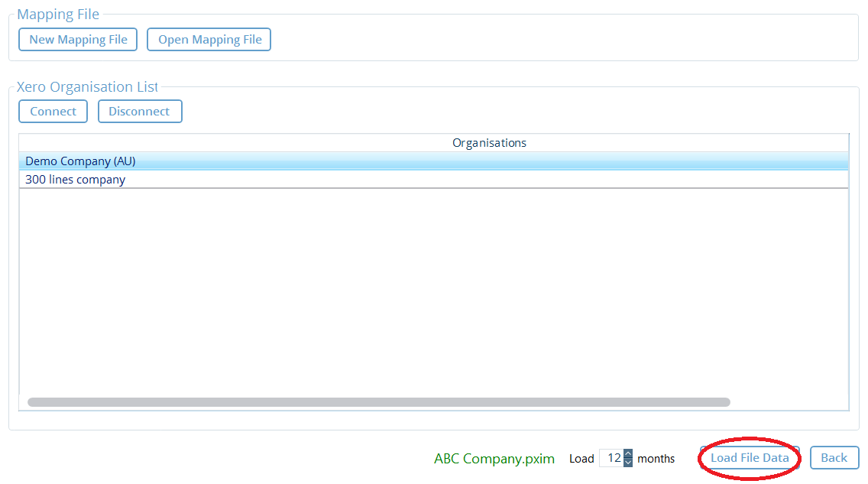Click the horizontal scrollbar thumb
This screenshot has height=484, width=868.
tap(380, 401)
